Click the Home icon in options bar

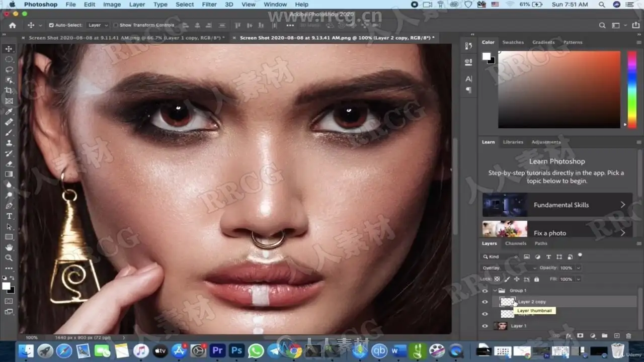coord(13,25)
